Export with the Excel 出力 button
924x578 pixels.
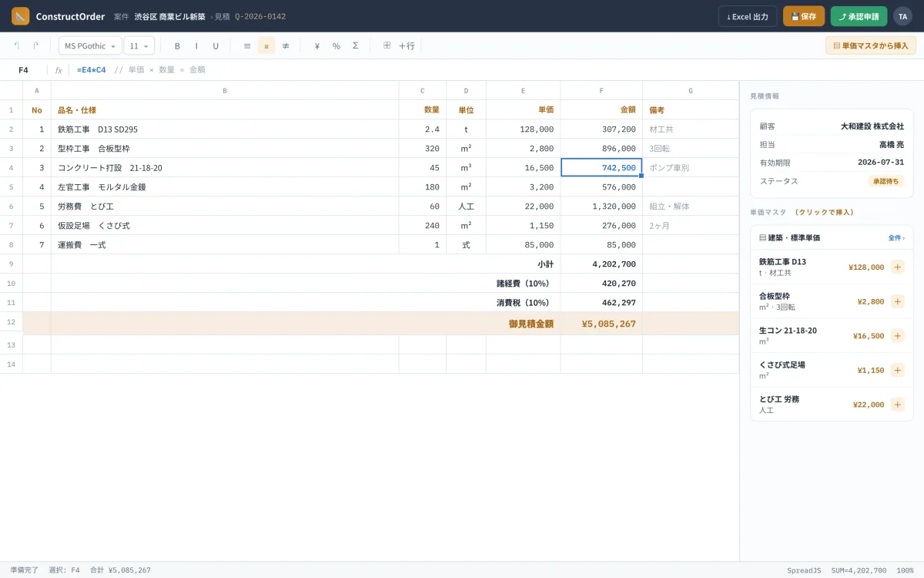tap(748, 16)
